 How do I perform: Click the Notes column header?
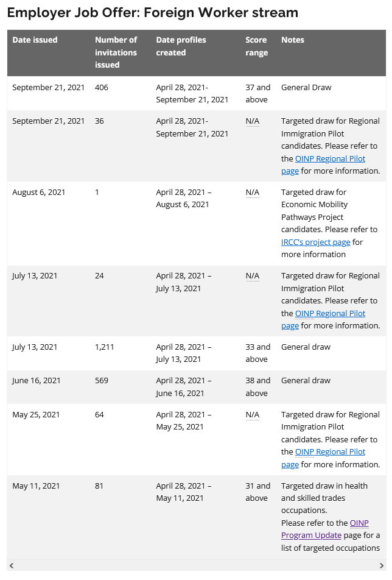(x=292, y=40)
